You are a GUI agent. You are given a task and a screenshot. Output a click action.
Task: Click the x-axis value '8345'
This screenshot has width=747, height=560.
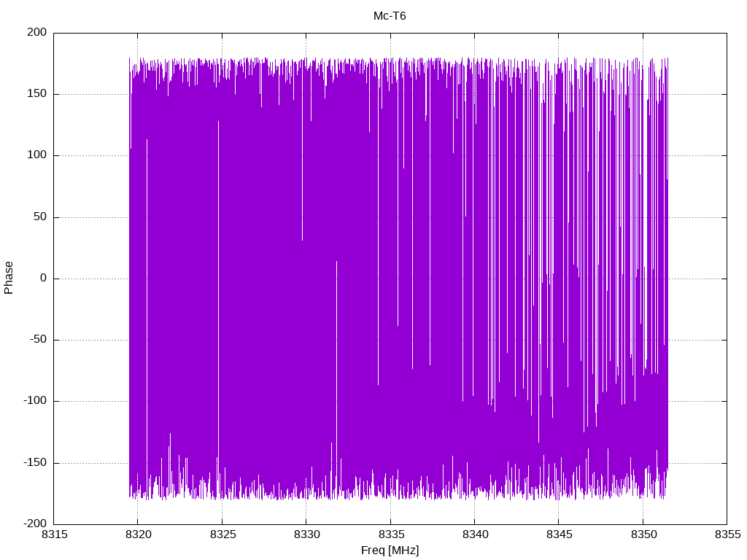click(560, 534)
